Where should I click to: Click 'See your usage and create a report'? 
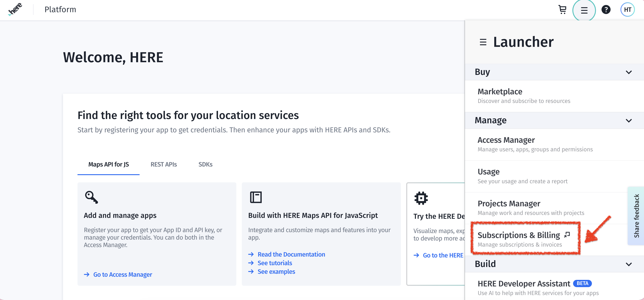pos(523,181)
